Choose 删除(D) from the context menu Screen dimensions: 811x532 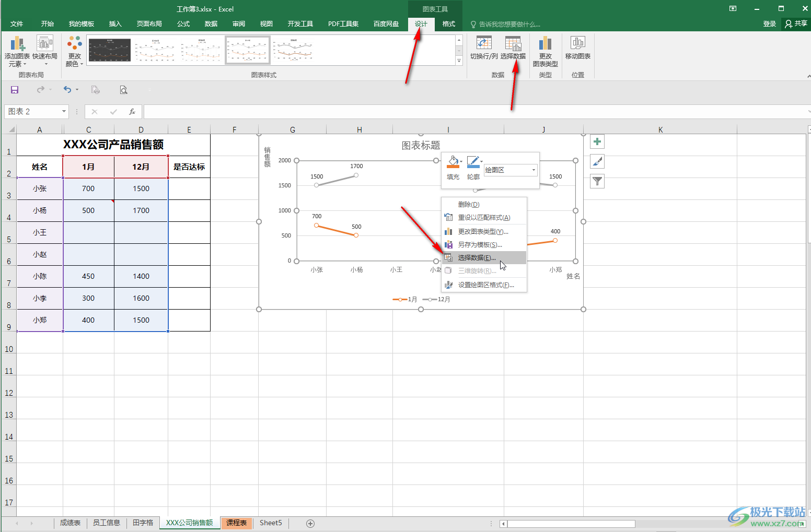point(484,204)
